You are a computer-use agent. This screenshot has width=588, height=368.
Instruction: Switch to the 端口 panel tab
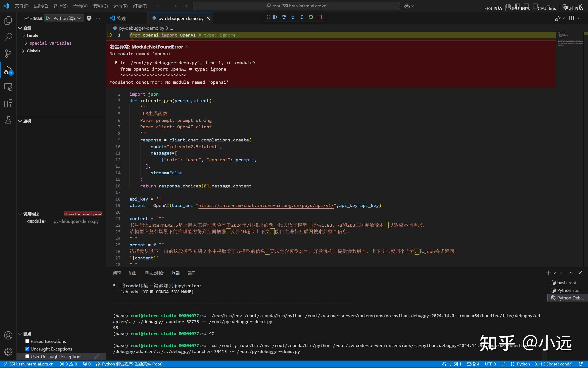tap(192, 273)
